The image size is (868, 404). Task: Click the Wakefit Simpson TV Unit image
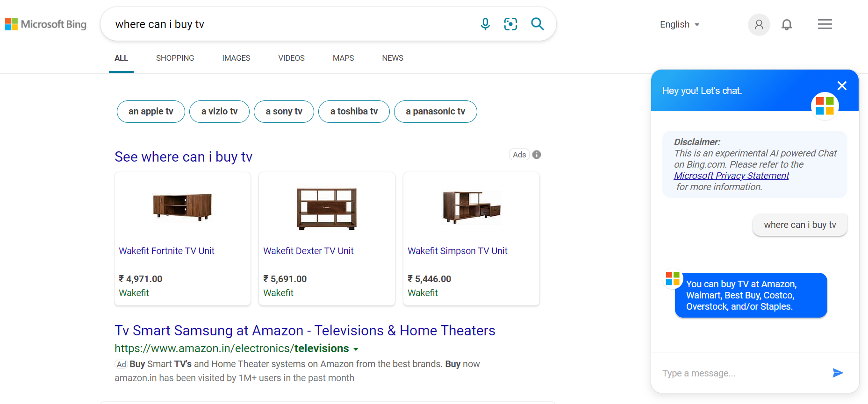(472, 207)
